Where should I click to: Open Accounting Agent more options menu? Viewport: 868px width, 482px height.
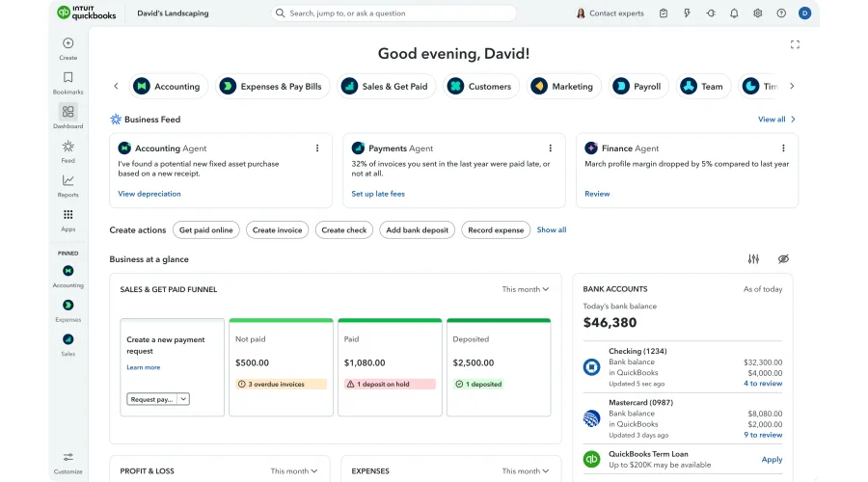coord(317,148)
